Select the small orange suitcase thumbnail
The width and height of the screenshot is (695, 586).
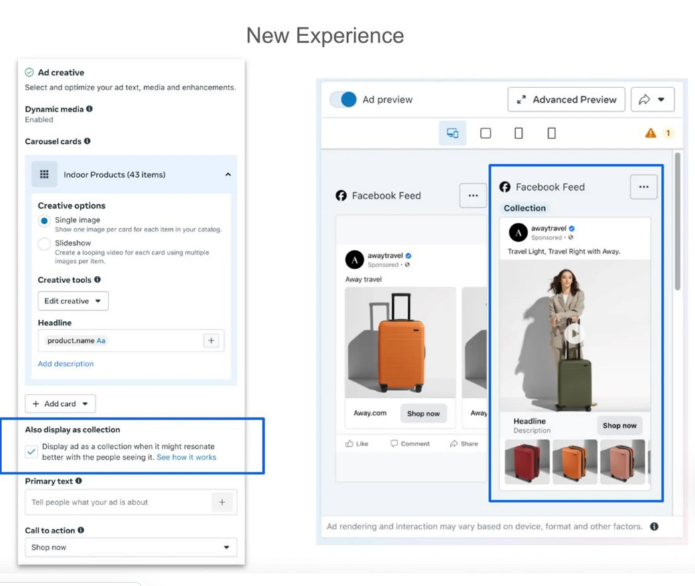pos(575,461)
